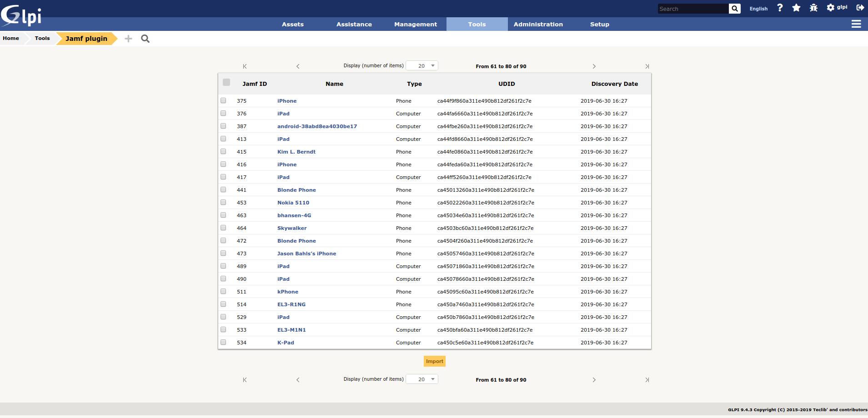Image resolution: width=868 pixels, height=418 pixels.
Task: Go to first page using top pager
Action: point(245,66)
